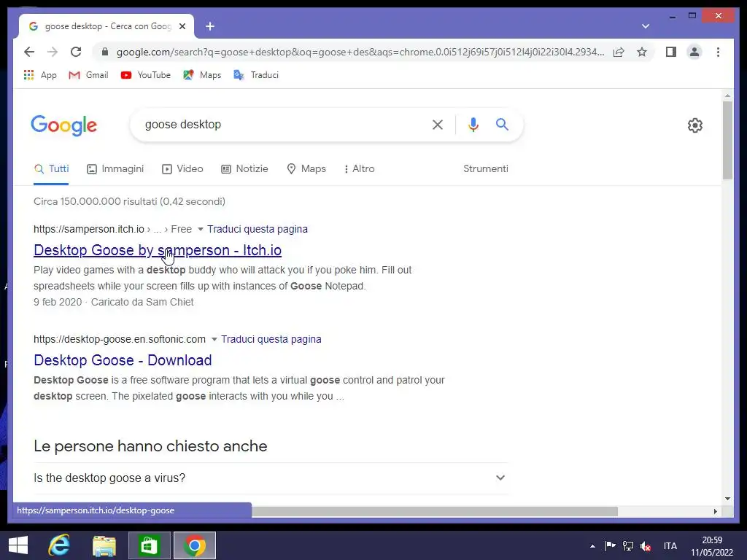Open File Explorer from taskbar
The width and height of the screenshot is (747, 560).
[x=104, y=545]
